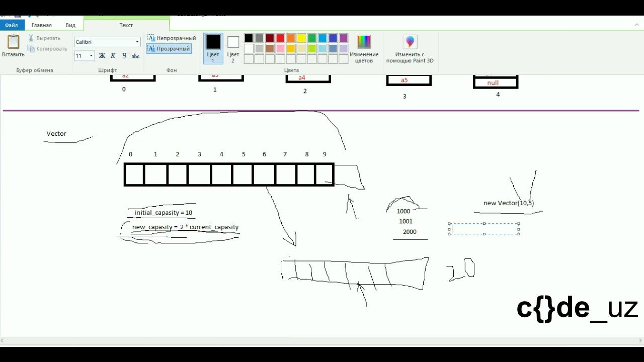Switch to the Текст (Text) tab
This screenshot has height=362, width=644.
click(x=126, y=25)
